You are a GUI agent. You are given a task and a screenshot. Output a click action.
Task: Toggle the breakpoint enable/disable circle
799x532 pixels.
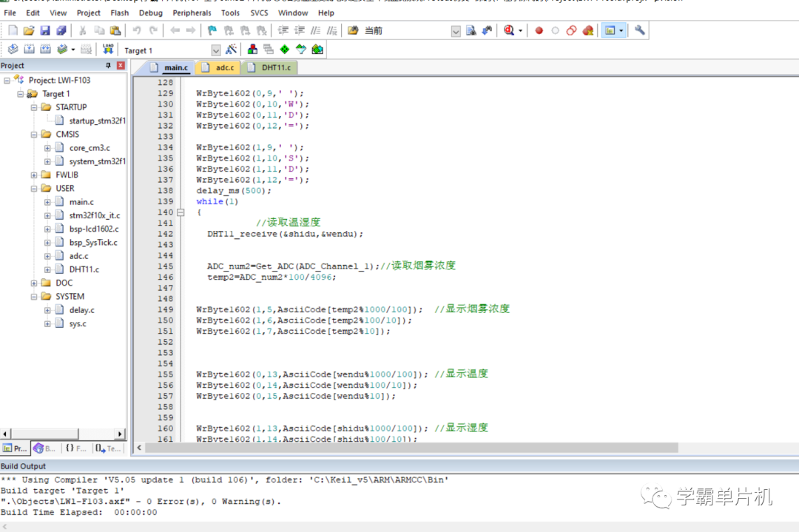point(555,30)
